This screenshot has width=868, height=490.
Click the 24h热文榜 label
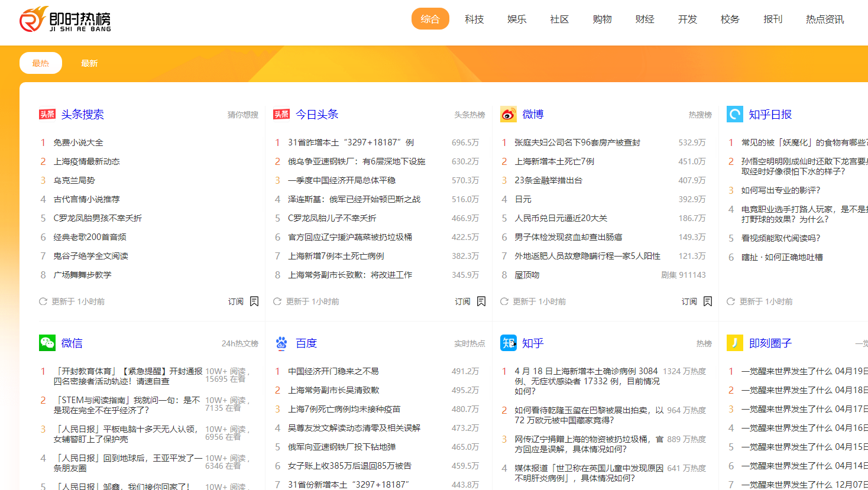tap(240, 343)
